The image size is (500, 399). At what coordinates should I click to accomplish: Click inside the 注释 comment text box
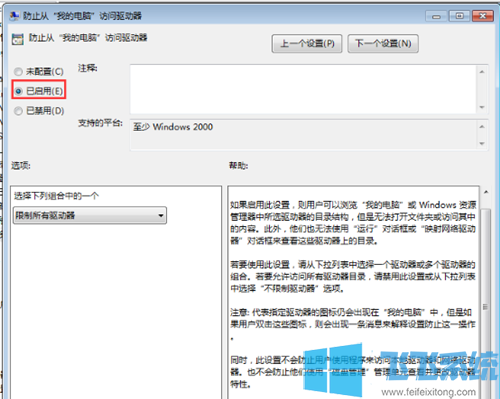[x=303, y=89]
